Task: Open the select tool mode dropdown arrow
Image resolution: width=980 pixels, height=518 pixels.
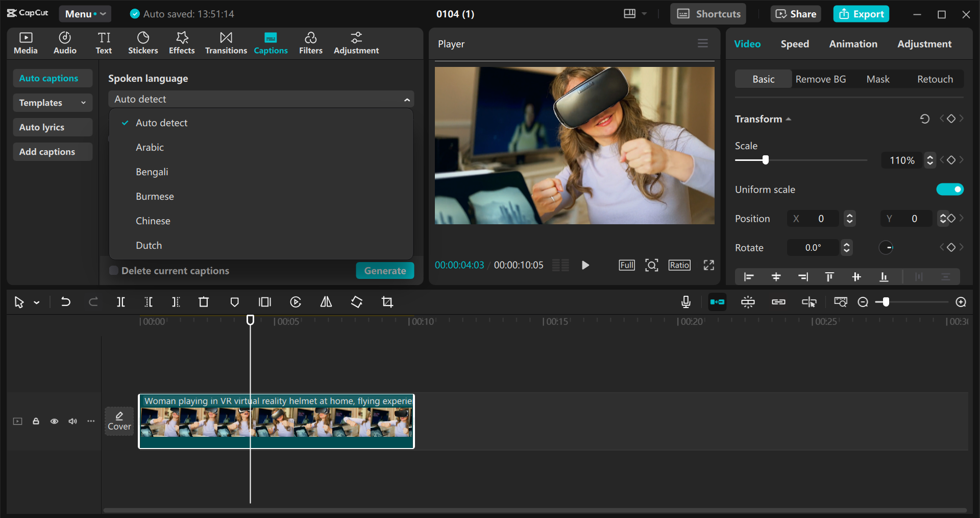Action: [x=37, y=302]
